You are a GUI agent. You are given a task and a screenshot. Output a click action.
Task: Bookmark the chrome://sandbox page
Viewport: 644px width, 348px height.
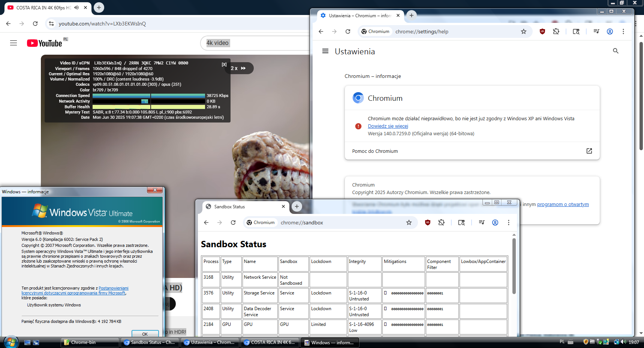coord(409,223)
